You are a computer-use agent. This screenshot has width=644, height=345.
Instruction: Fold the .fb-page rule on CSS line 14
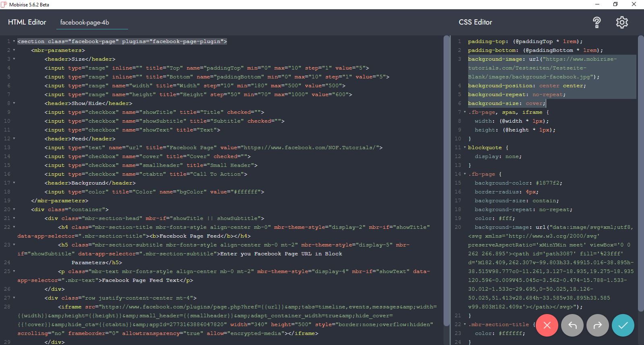465,174
